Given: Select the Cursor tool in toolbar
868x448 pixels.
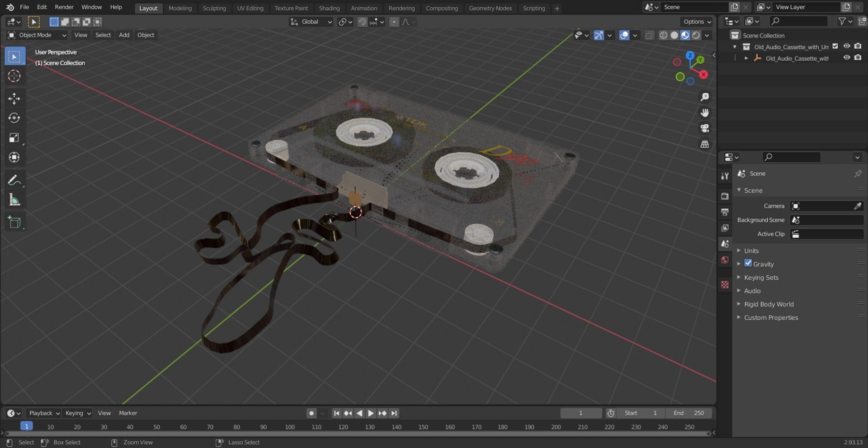Looking at the screenshot, I should point(14,76).
